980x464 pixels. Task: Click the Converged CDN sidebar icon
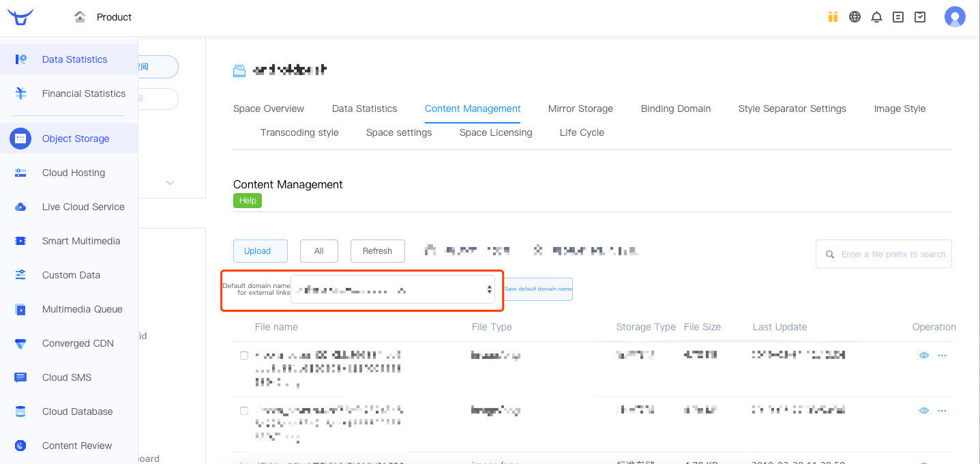point(20,343)
